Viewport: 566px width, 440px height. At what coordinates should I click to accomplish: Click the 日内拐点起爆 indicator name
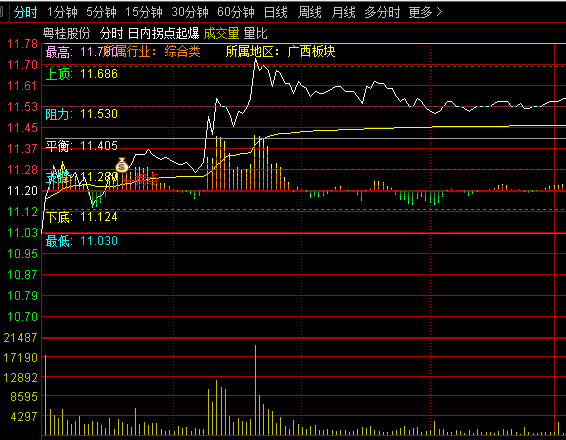[164, 33]
